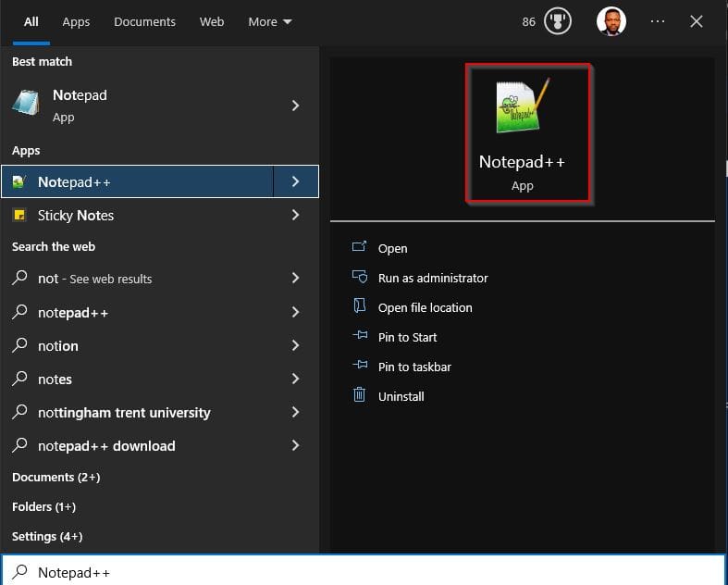728x585 pixels.
Task: Click the Sticky Notes icon
Action: pyautogui.click(x=19, y=215)
